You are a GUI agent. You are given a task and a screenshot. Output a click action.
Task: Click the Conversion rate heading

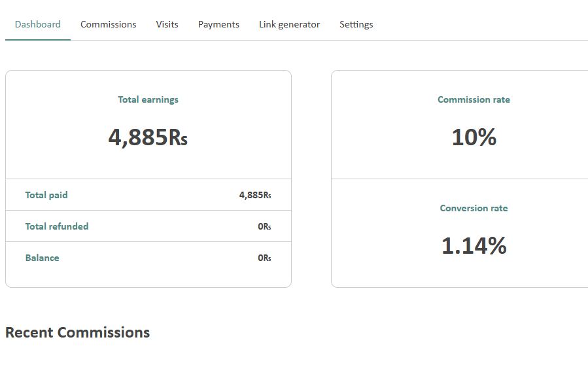click(474, 209)
